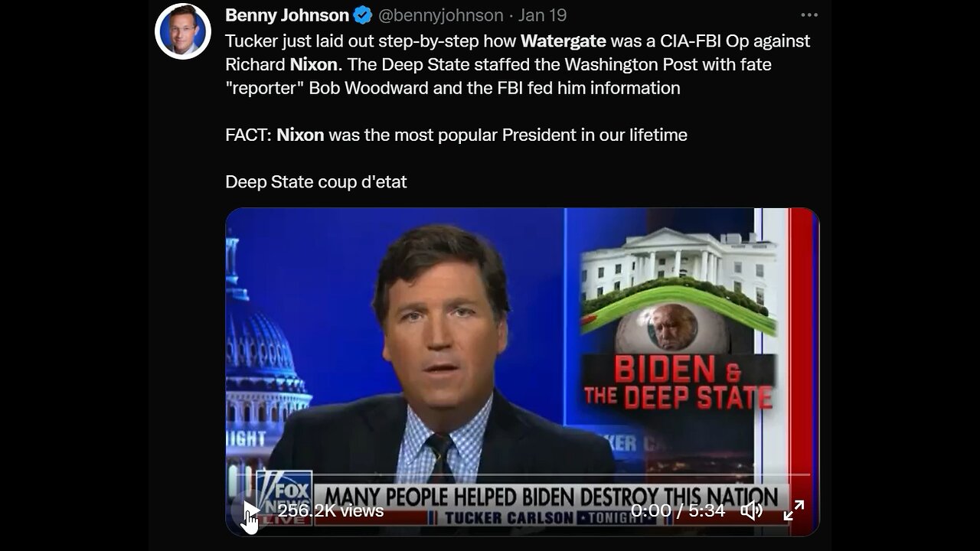
Task: Open the Benny Johnson display name link
Action: (x=287, y=15)
